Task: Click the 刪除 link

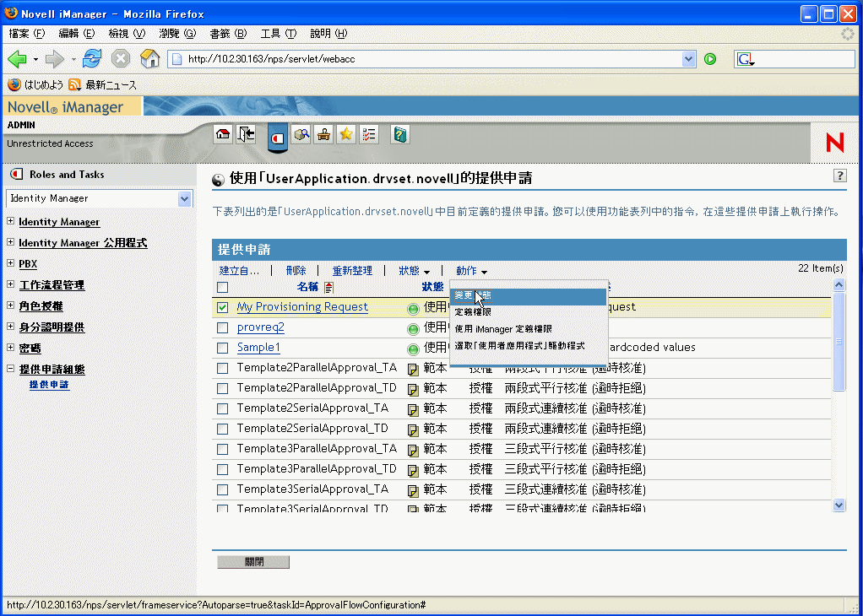Action: (x=296, y=271)
